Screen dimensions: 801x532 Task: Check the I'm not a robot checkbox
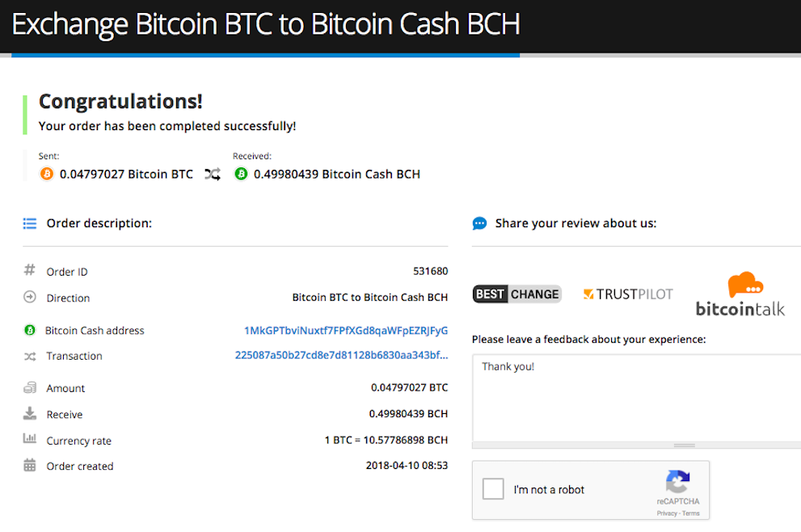[x=493, y=489]
